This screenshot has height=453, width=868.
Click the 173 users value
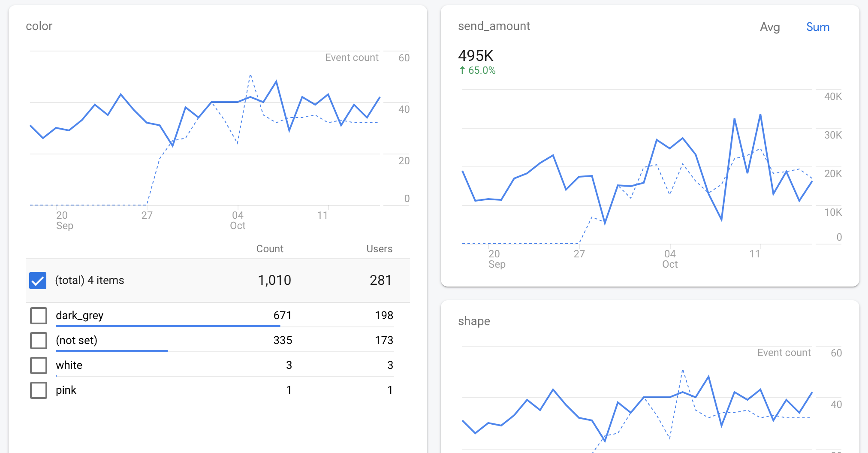[384, 340]
